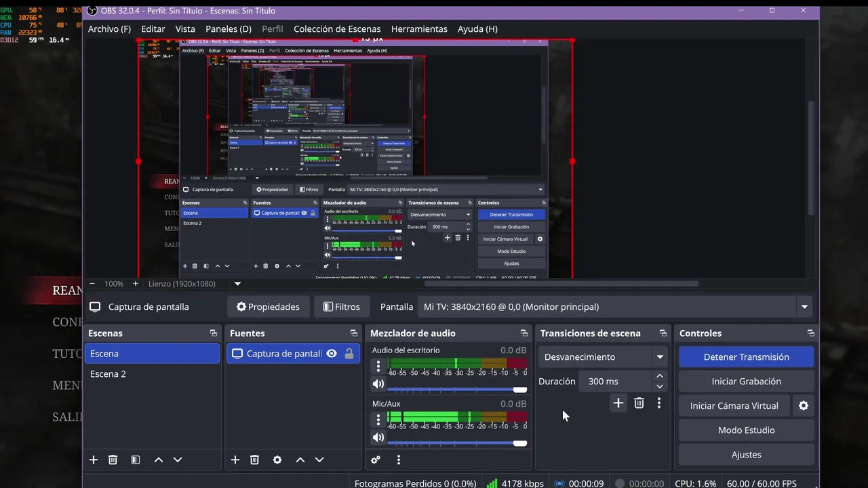Screen dimensions: 868x488
Task: Add a configurable transition plus icon
Action: pyautogui.click(x=618, y=403)
